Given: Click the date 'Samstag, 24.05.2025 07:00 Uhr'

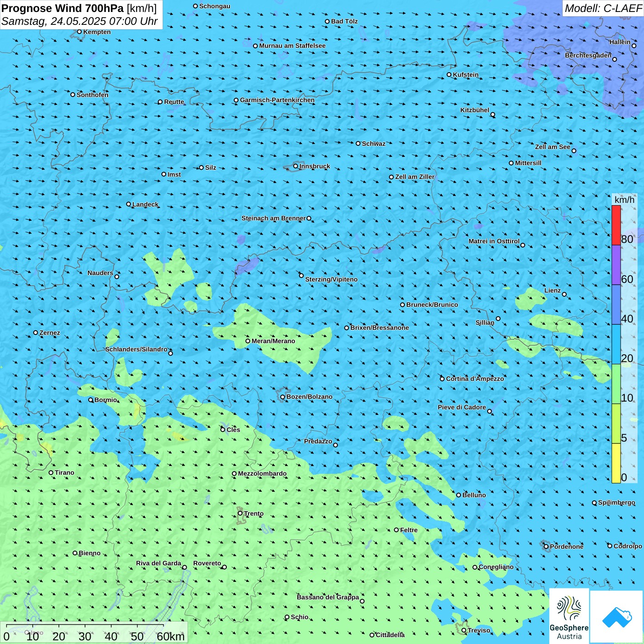Looking at the screenshot, I should pyautogui.click(x=80, y=21).
